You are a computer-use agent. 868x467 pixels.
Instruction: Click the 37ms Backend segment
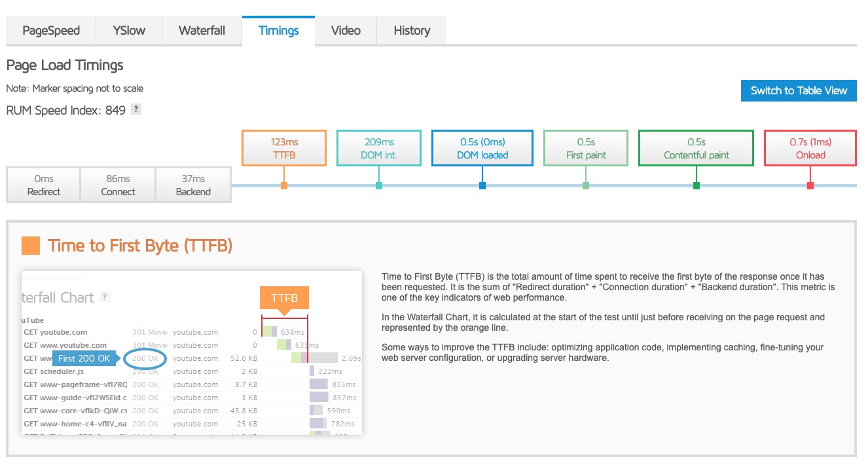click(193, 185)
